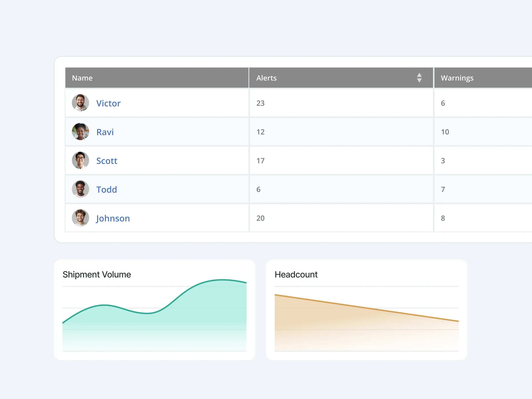
Task: Select Ravi's warnings value 10
Action: click(445, 132)
